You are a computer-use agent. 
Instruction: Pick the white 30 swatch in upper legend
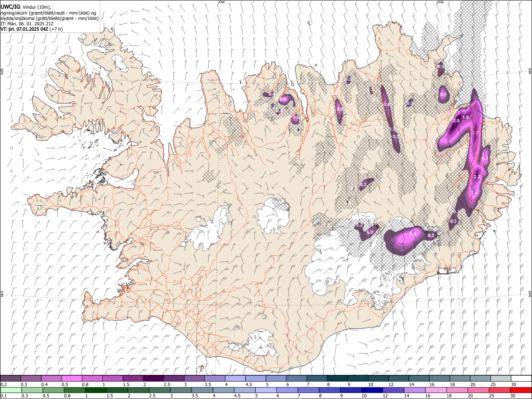click(521, 379)
